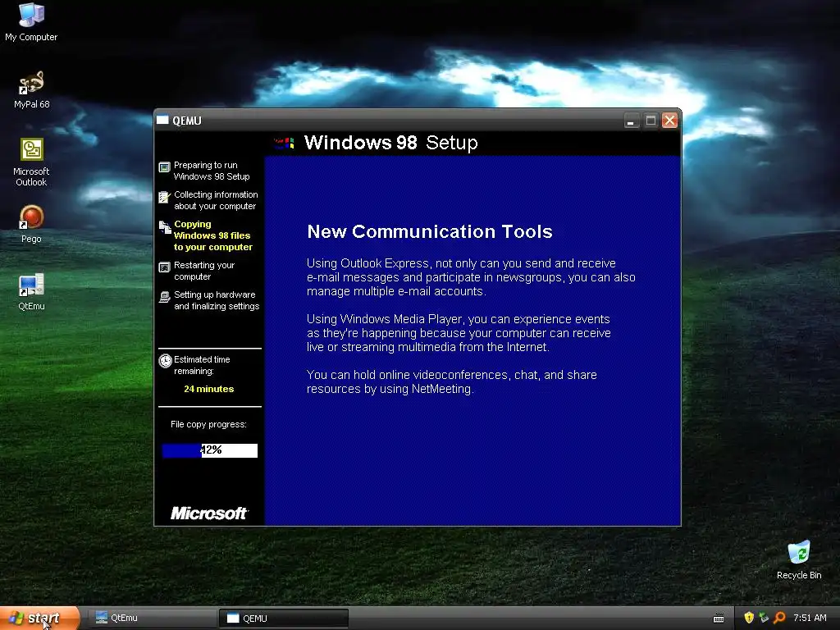The image size is (840, 630).
Task: Click the 7:51 AM system clock
Action: click(810, 618)
